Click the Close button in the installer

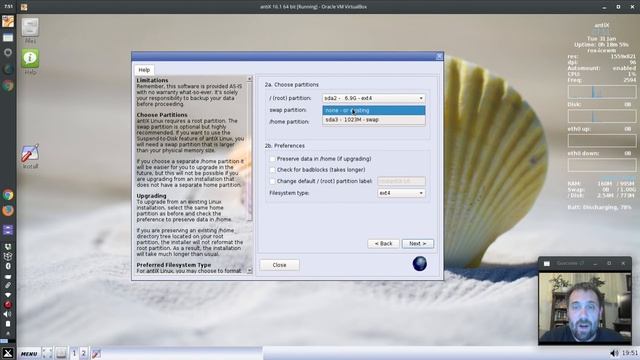coord(280,265)
